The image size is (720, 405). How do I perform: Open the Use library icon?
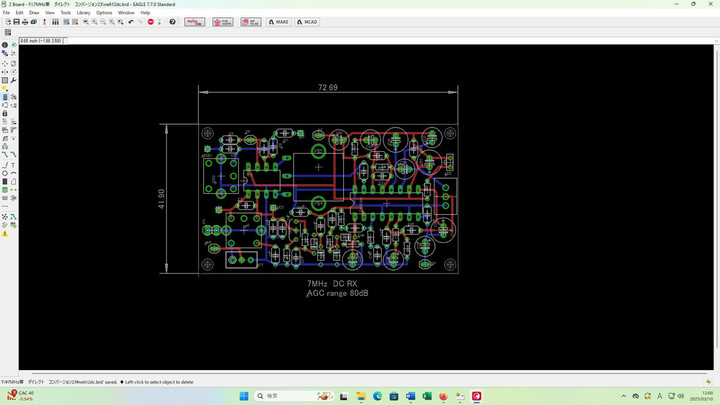coord(55,22)
